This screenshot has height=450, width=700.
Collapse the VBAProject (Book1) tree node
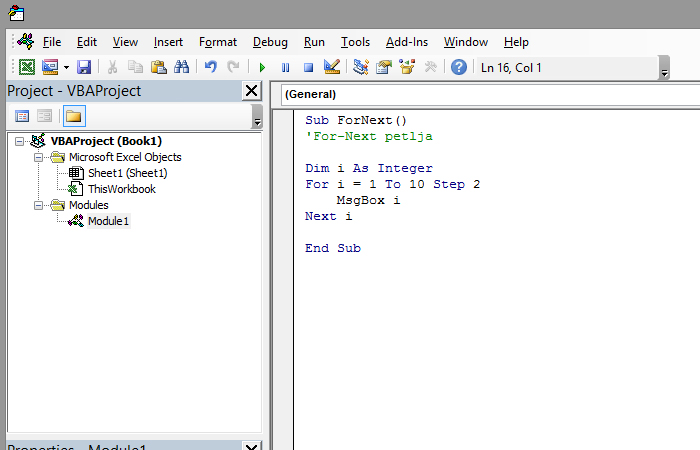pos(20,141)
